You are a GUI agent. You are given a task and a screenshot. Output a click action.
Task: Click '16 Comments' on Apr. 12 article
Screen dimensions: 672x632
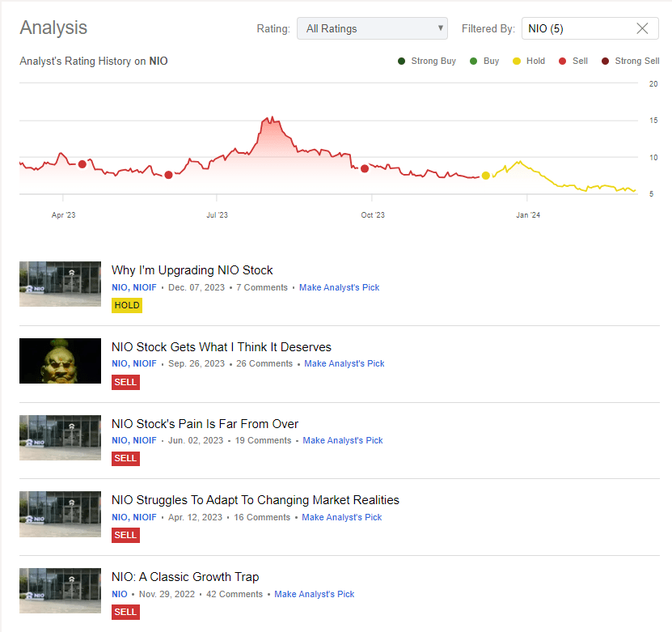coord(262,517)
